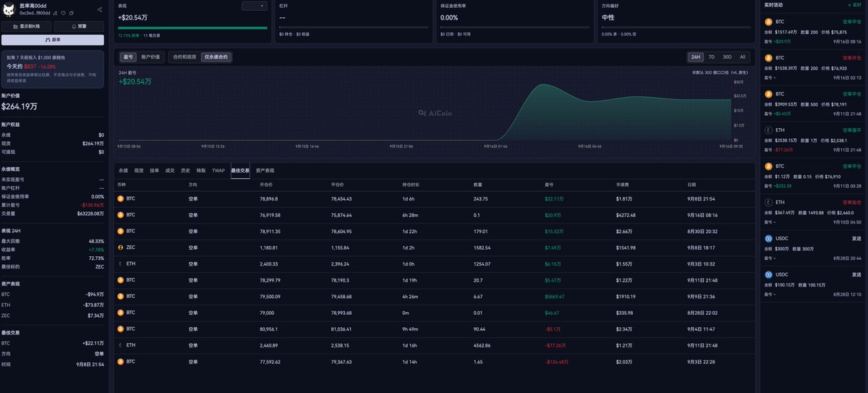The width and height of the screenshot is (868, 393).
Task: Click the 预警 alert button
Action: [79, 26]
